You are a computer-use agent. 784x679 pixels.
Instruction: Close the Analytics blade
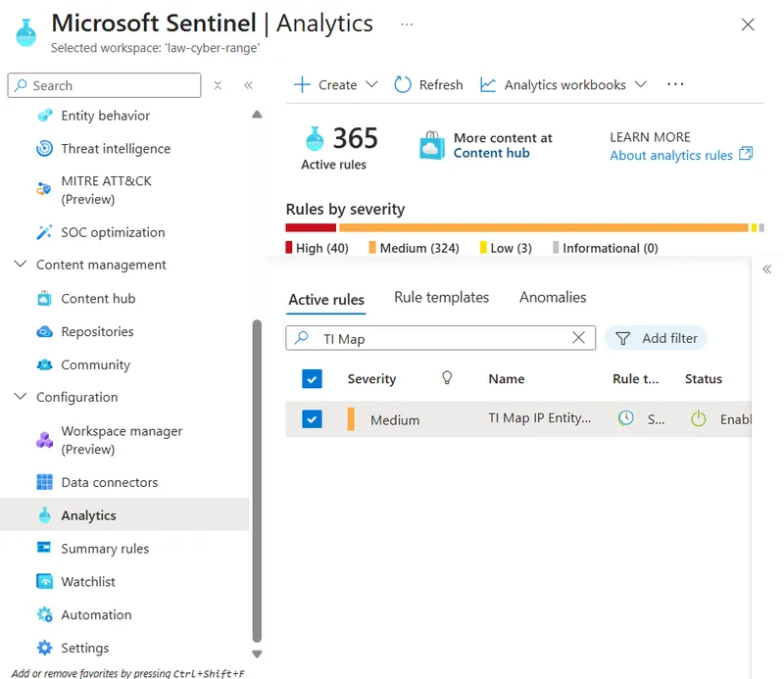click(x=748, y=24)
